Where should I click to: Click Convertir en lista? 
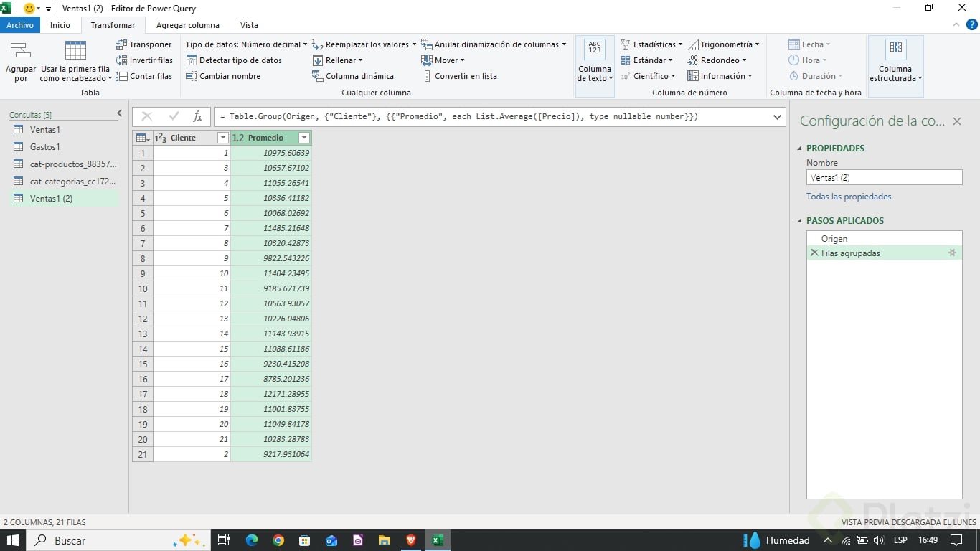459,76
